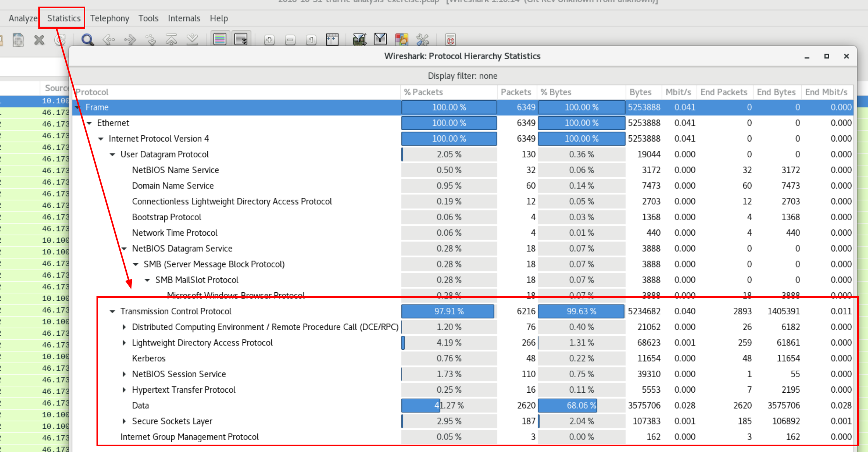Click the Reload capture file icon

pyautogui.click(x=60, y=40)
